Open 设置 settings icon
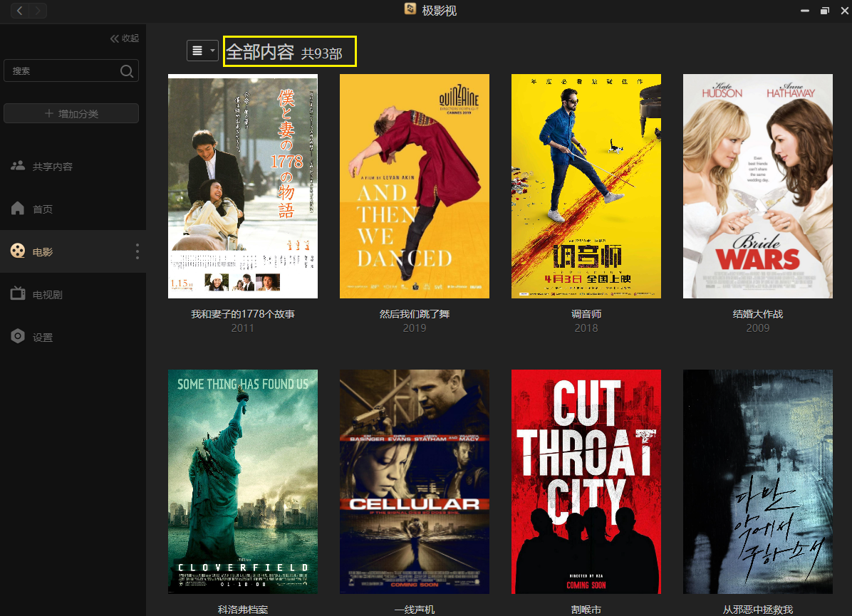Image resolution: width=852 pixels, height=616 pixels. click(18, 337)
